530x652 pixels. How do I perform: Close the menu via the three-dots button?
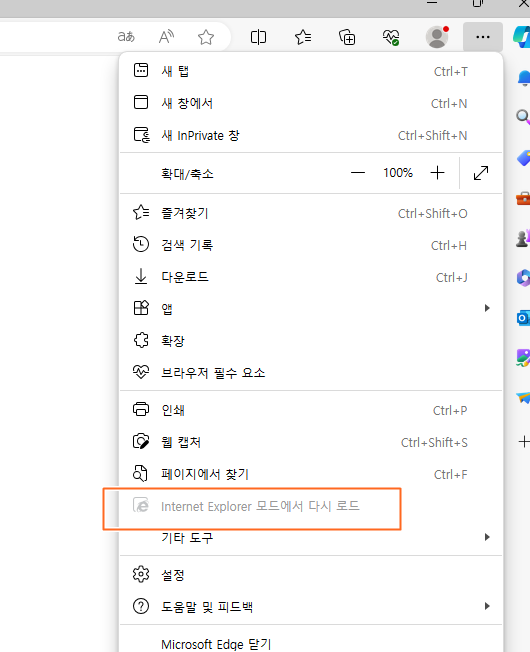point(483,37)
